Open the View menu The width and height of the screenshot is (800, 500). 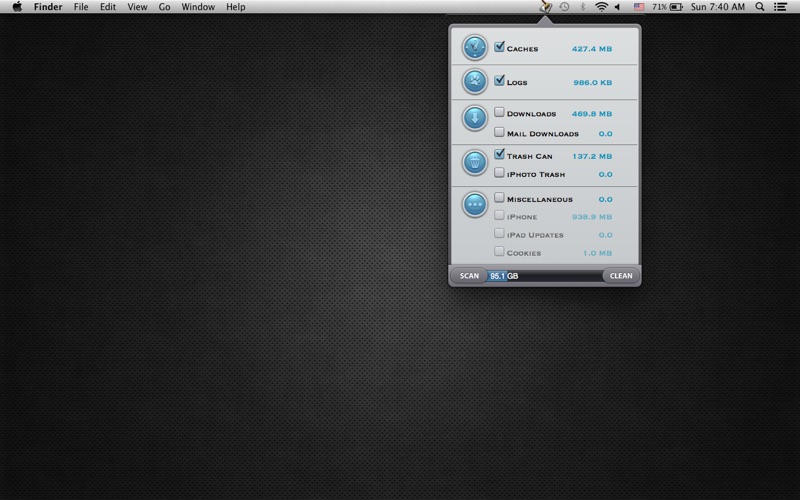point(137,7)
